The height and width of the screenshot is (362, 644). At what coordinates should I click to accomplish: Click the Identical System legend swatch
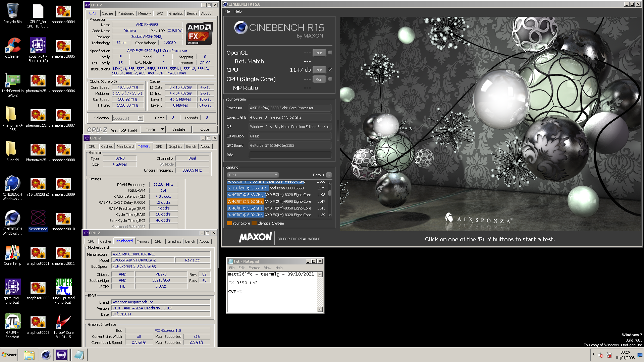click(254, 223)
